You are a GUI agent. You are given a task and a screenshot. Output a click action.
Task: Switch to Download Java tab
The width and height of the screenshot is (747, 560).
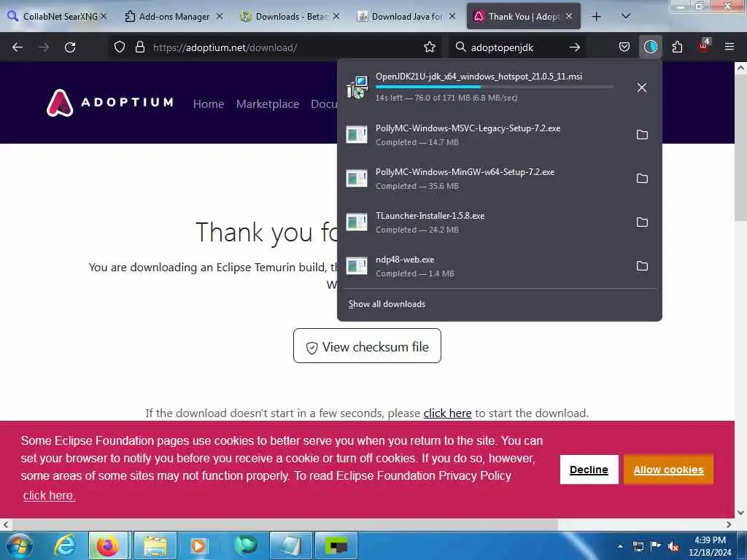pos(406,17)
